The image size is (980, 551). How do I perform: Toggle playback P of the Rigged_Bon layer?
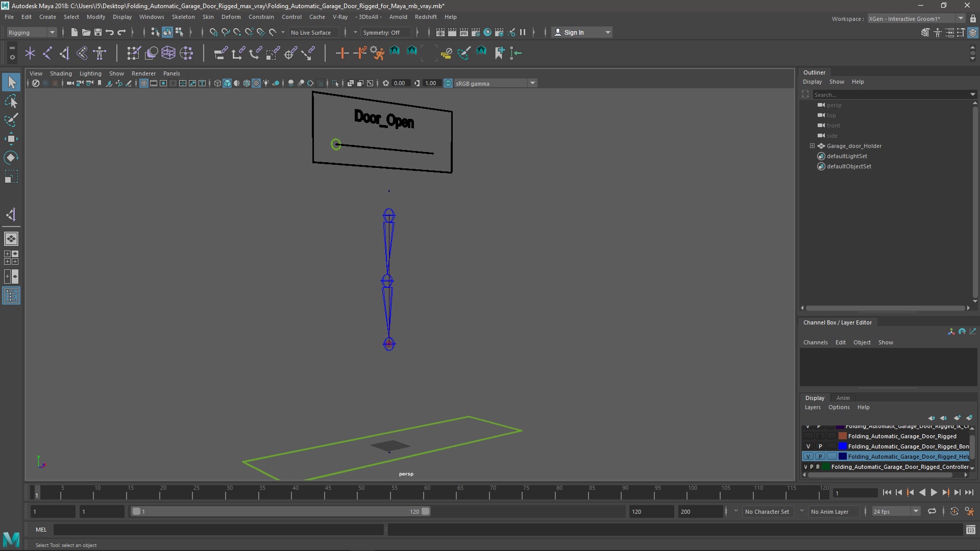coord(820,446)
